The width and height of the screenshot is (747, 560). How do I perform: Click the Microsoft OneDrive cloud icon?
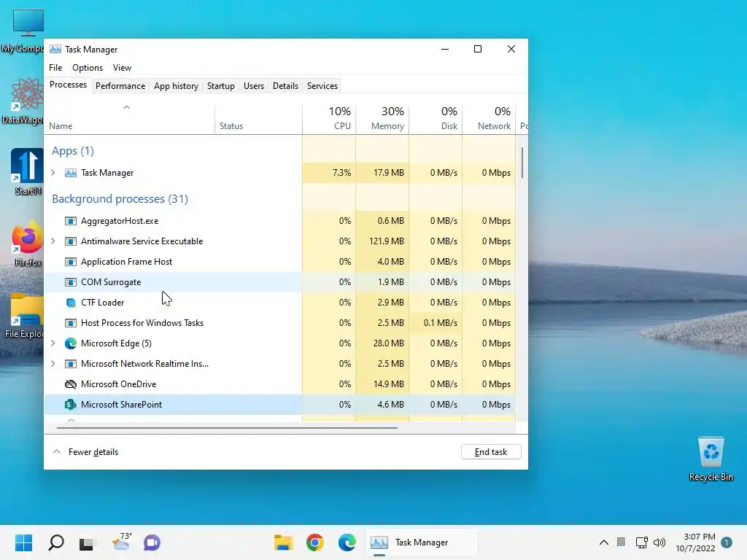[71, 384]
